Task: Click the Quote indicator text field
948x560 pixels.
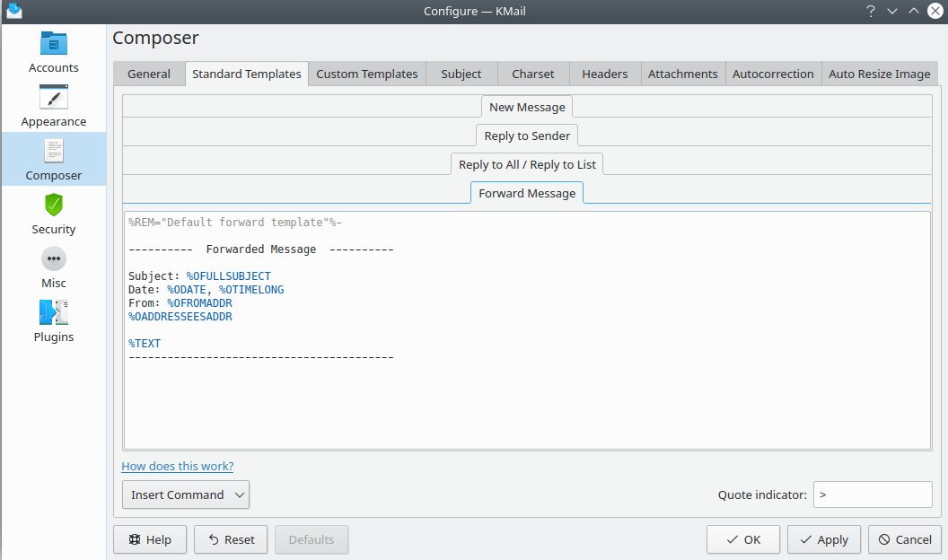Action: tap(872, 494)
